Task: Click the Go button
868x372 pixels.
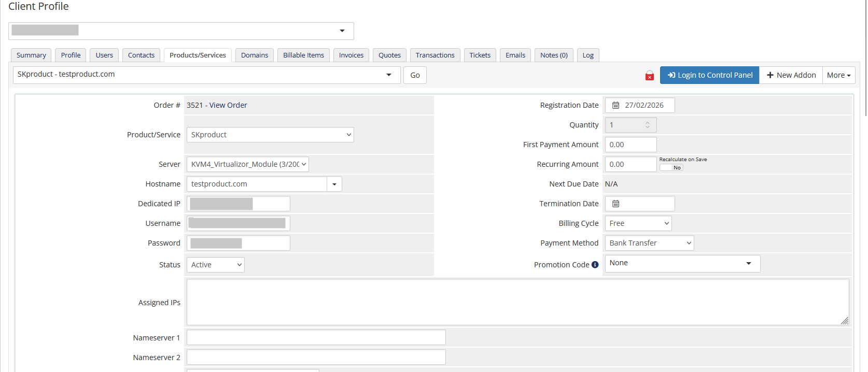Action: click(x=415, y=75)
